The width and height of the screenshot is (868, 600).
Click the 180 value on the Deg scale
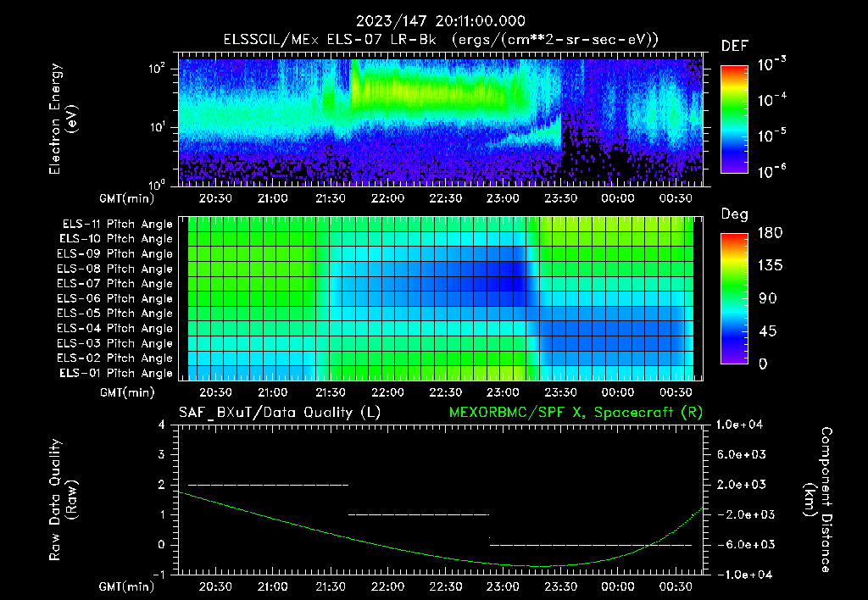point(771,233)
